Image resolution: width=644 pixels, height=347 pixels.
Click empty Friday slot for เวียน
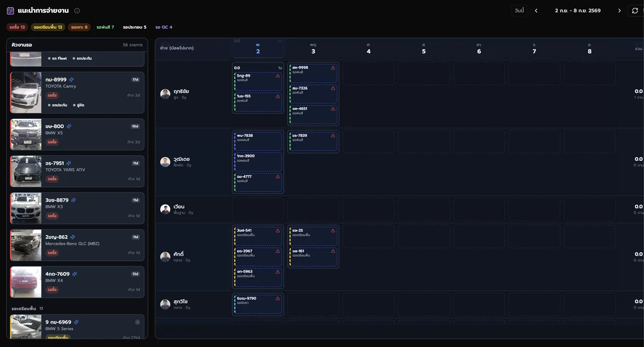coord(368,209)
